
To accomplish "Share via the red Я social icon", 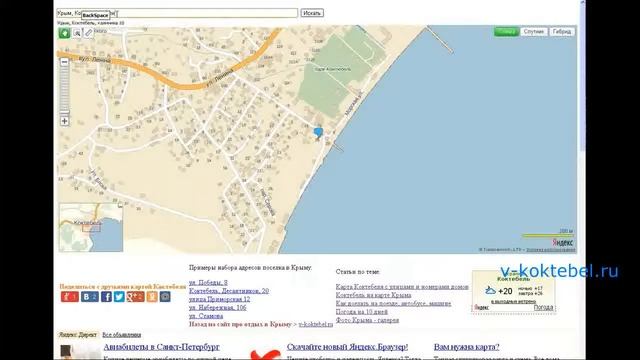I will point(70,297).
